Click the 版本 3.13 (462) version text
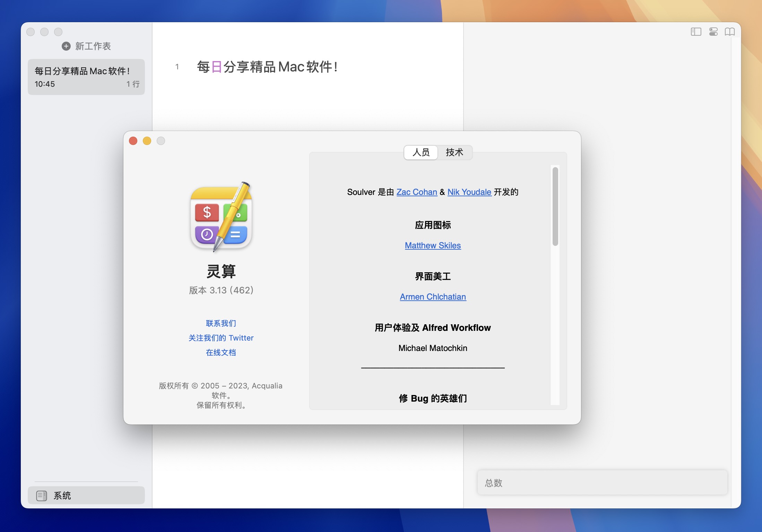This screenshot has width=762, height=532. [221, 290]
